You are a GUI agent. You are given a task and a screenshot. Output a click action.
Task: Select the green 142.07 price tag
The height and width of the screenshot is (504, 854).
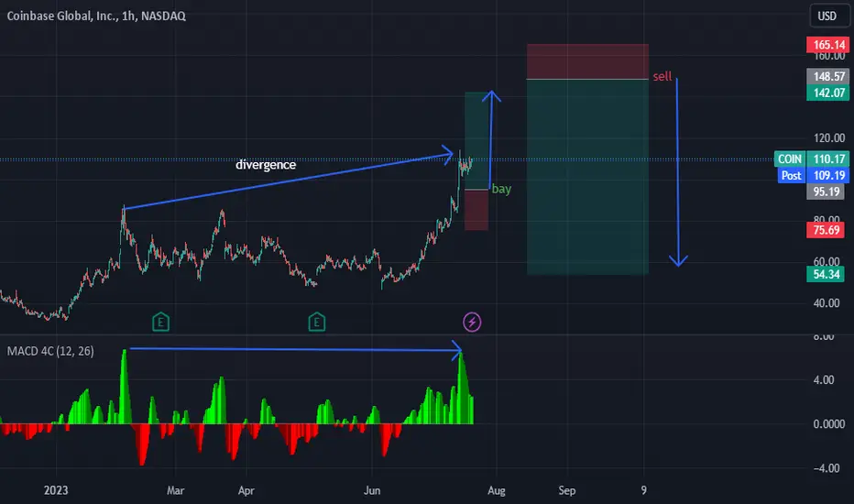(828, 93)
